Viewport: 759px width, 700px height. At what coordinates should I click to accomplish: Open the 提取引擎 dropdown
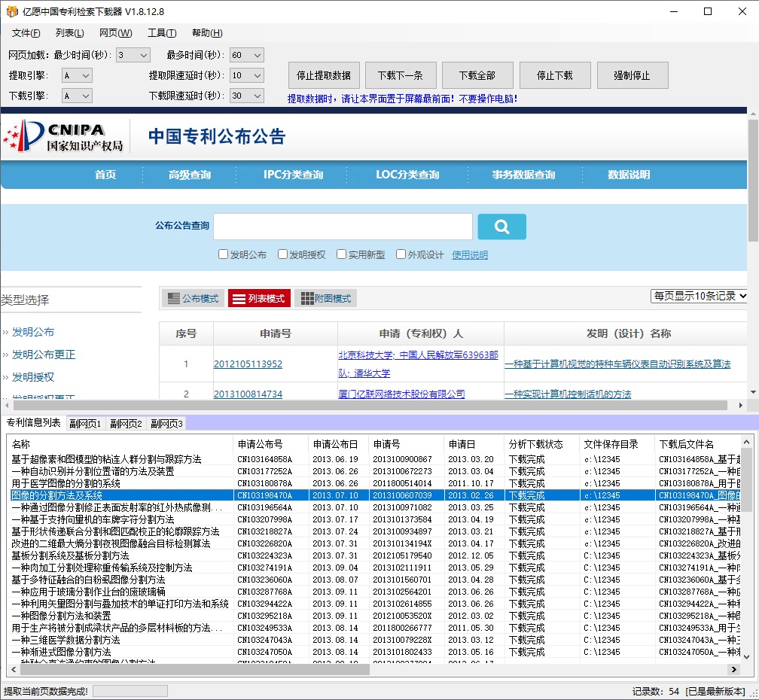[x=77, y=75]
